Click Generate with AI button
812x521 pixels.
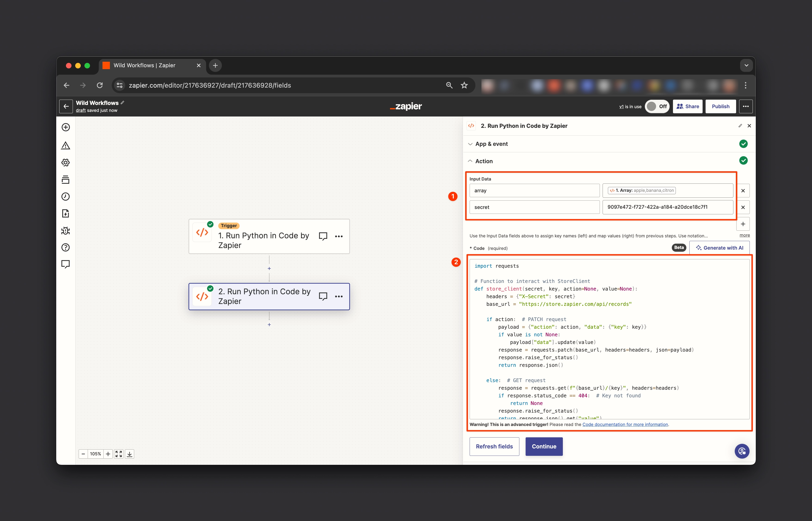pos(719,248)
